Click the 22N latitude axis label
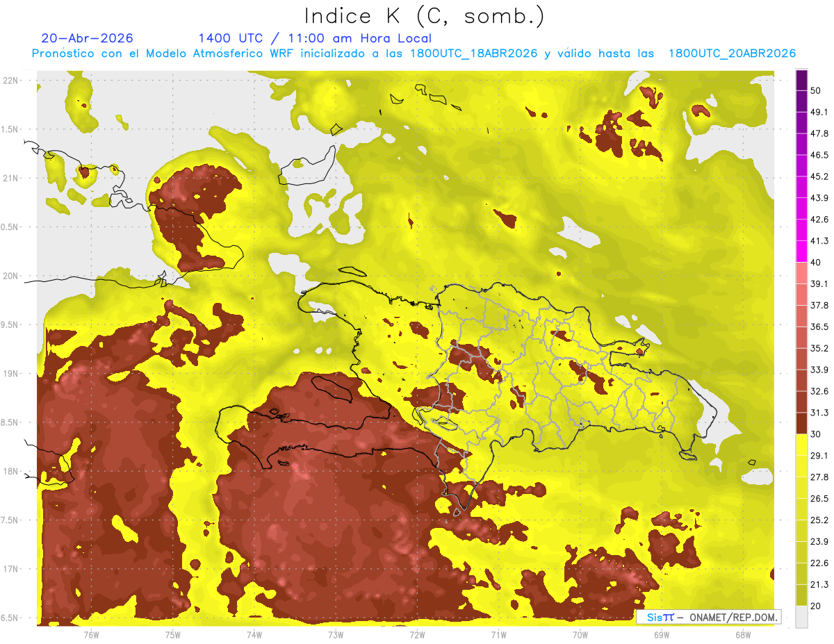Image resolution: width=834 pixels, height=644 pixels. pyautogui.click(x=10, y=80)
